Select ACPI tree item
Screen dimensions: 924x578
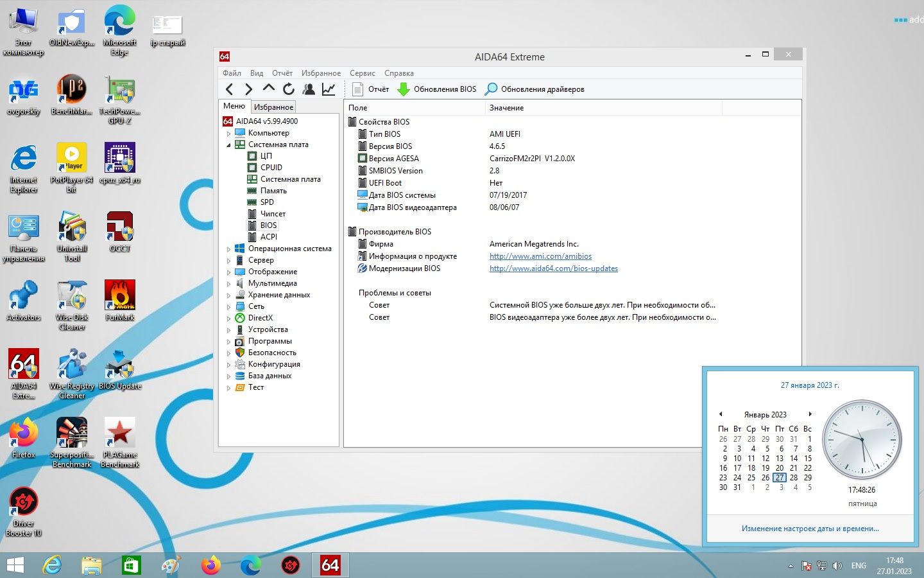(268, 237)
